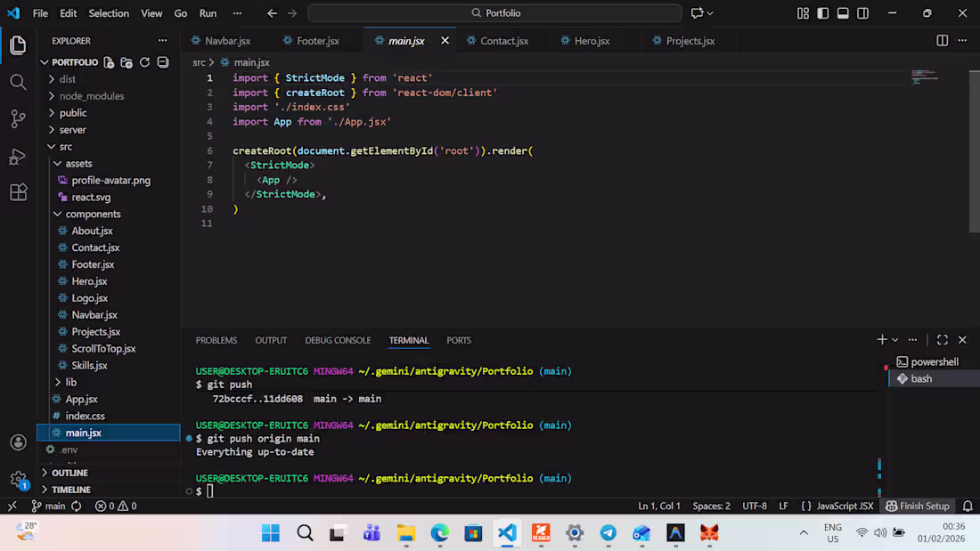Maximize the terminal panel size

943,340
